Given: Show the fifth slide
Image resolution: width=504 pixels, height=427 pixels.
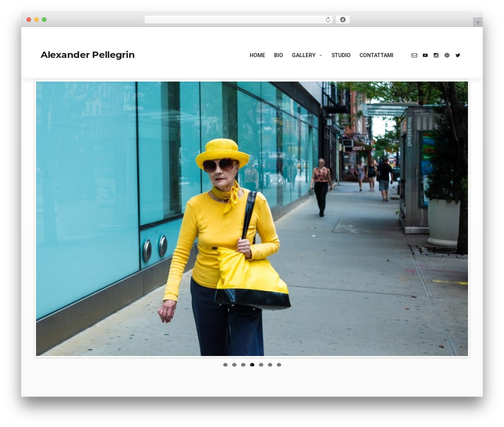Looking at the screenshot, I should (261, 365).
